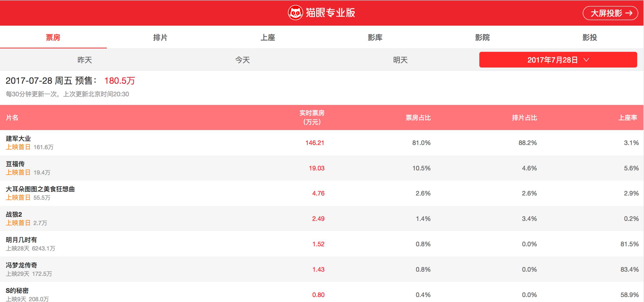
Task: Open 大耳朵图图之美食狂想曲 movie row
Action: (40, 189)
